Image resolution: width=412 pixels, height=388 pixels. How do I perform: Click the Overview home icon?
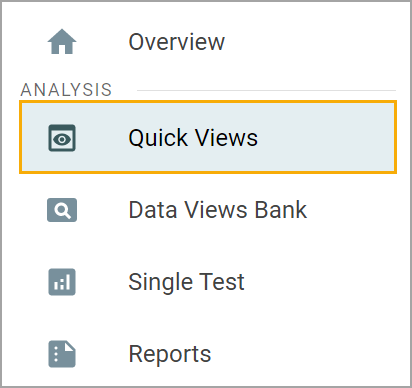(x=62, y=42)
